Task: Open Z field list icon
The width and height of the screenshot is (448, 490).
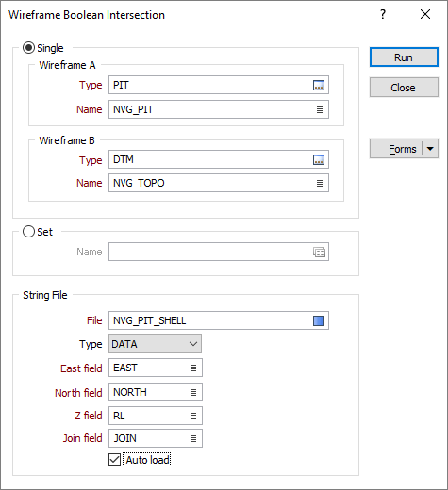Action: 193,416
